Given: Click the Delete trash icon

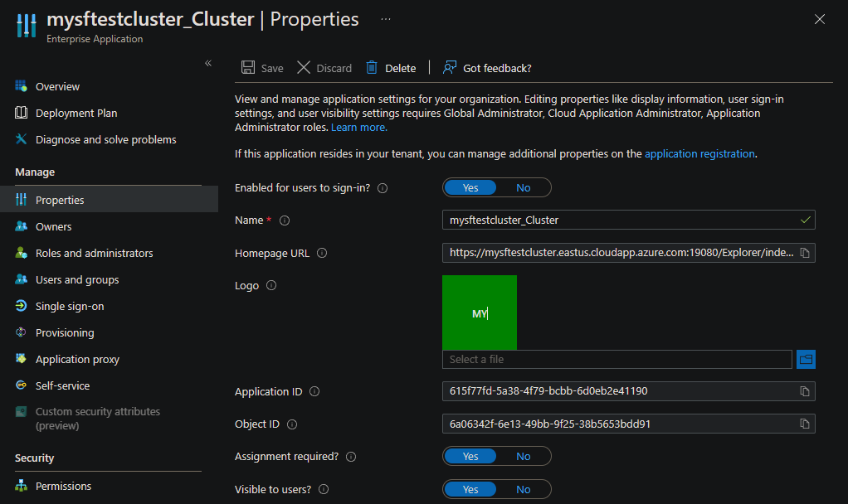Looking at the screenshot, I should (x=372, y=67).
